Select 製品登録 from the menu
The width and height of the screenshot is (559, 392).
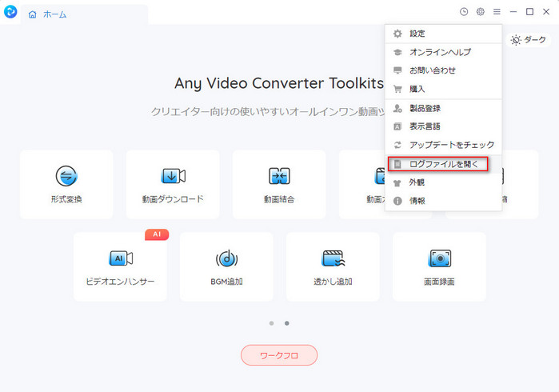pyautogui.click(x=443, y=108)
